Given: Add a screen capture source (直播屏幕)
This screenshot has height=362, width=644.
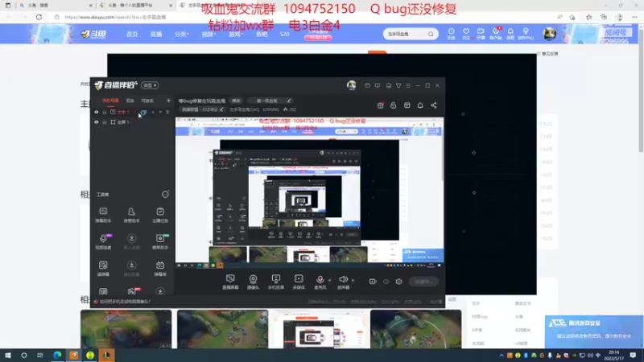Looking at the screenshot, I should pyautogui.click(x=230, y=282).
